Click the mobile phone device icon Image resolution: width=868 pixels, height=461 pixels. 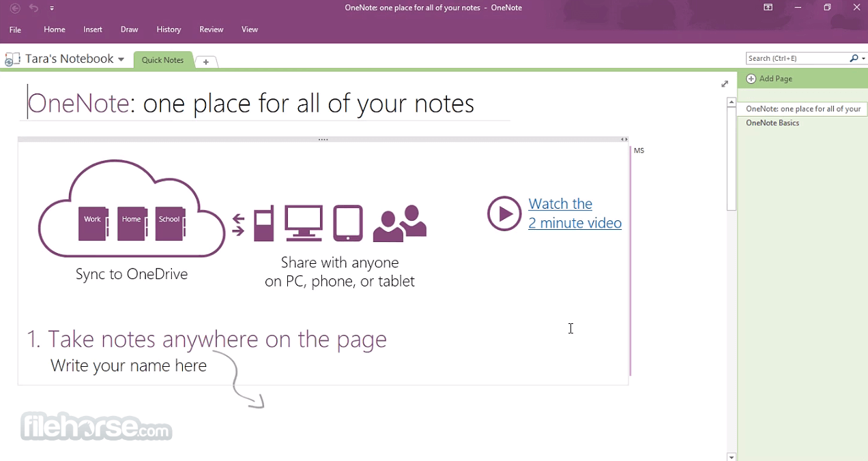(264, 223)
